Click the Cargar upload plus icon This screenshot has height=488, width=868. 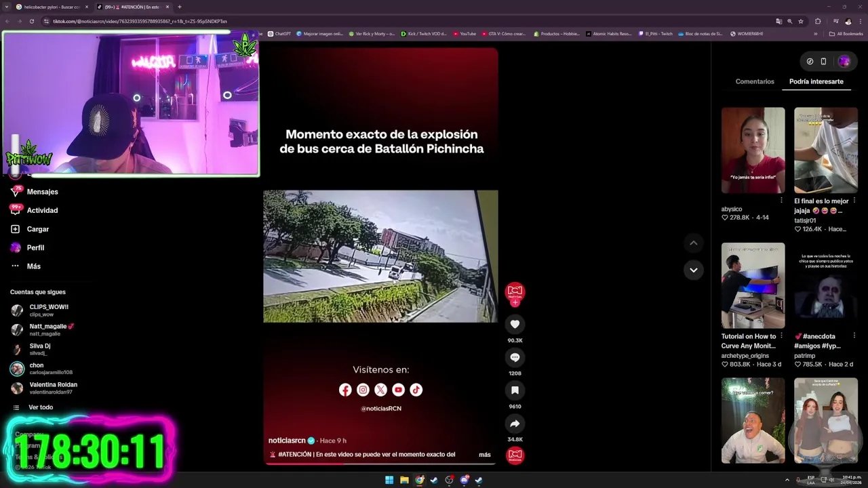coord(15,229)
